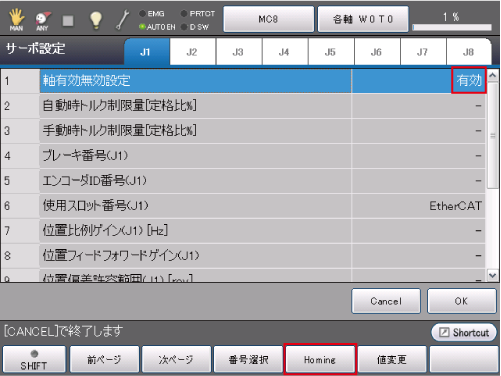
Task: Open the J4 tab
Action: 285,52
